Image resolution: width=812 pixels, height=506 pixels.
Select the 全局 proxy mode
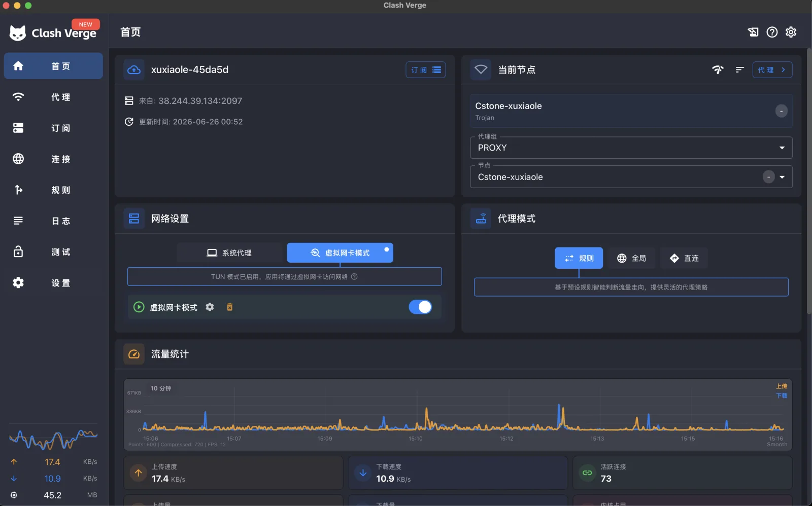pos(631,258)
